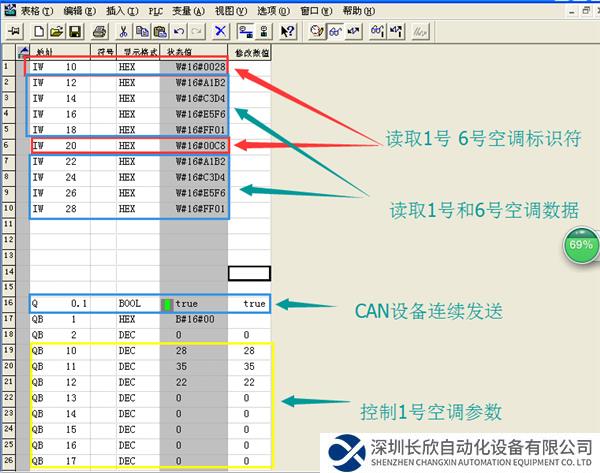Click the Cut scissors icon
Viewport: 600px width, 473px height.
click(123, 31)
